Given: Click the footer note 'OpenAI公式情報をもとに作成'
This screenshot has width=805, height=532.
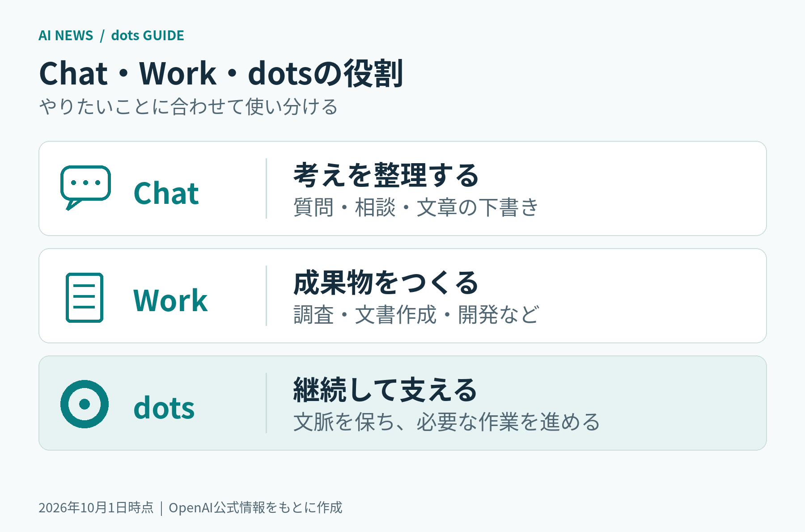Looking at the screenshot, I should pyautogui.click(x=255, y=507).
